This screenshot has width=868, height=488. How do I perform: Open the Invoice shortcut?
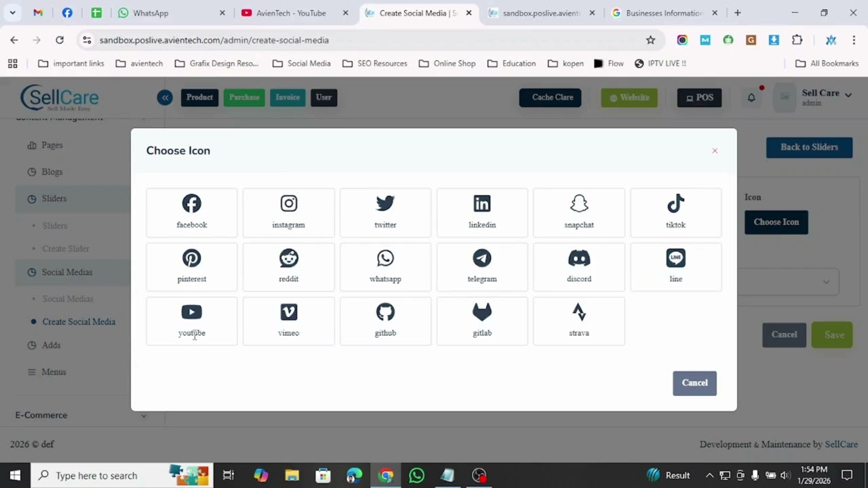(288, 98)
